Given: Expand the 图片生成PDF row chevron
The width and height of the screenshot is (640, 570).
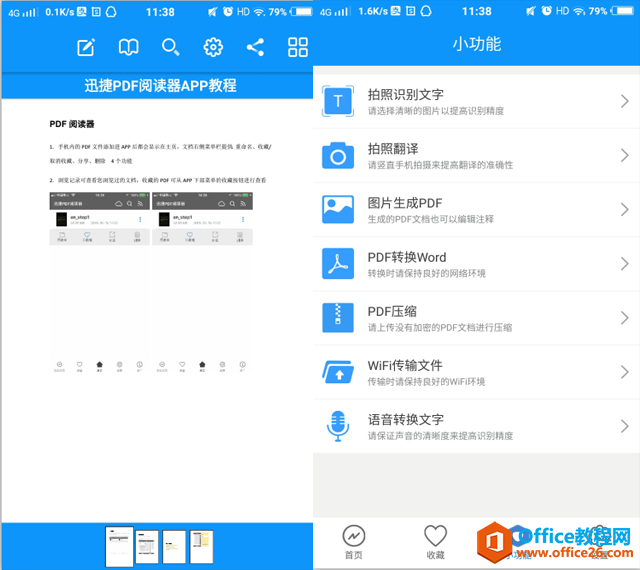Looking at the screenshot, I should coord(624,209).
